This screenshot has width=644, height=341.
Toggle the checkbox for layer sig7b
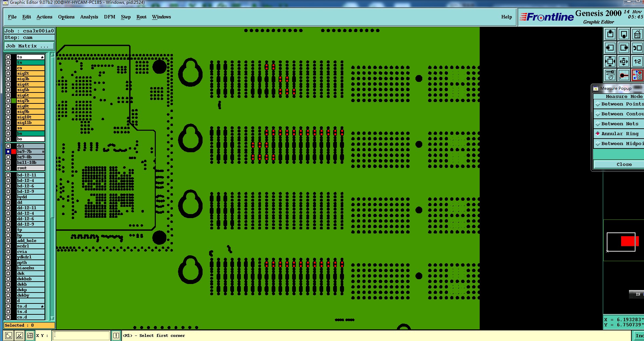pyautogui.click(x=8, y=101)
